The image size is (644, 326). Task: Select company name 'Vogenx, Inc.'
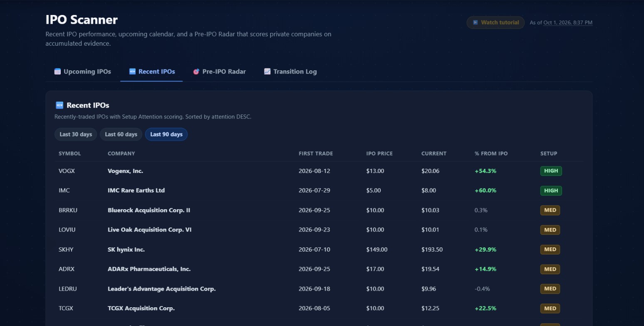(125, 171)
